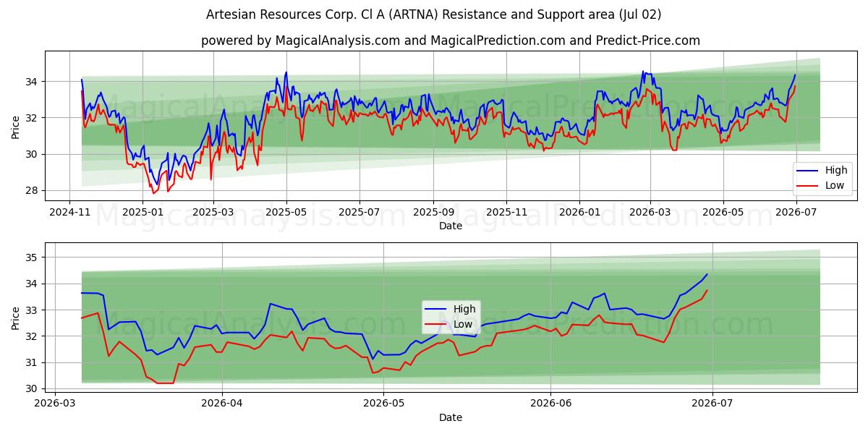Click the 'Price' axis label of the bottom chart
Viewport: 868px width, 434px height.
coord(16,317)
